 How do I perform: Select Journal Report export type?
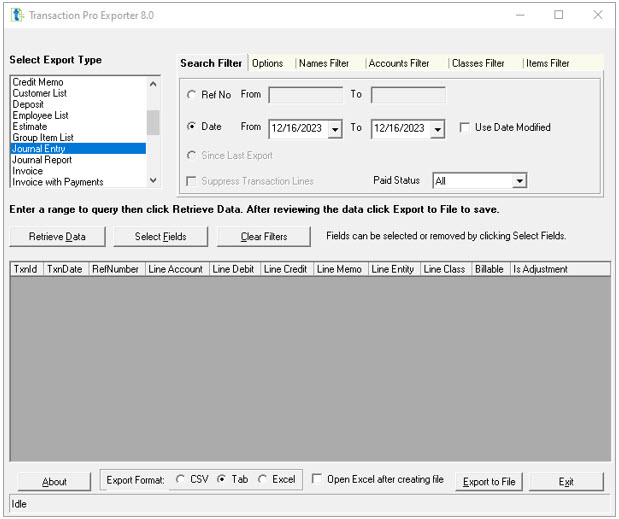point(78,159)
